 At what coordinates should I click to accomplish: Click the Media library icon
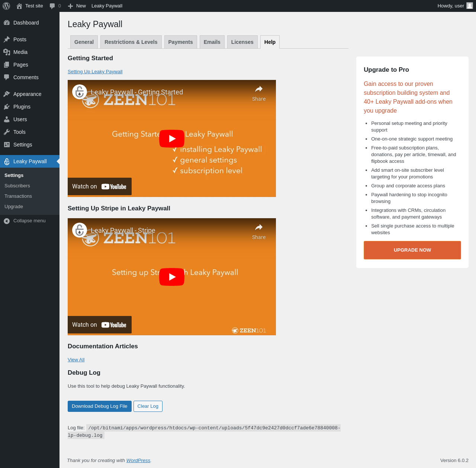[x=7, y=52]
